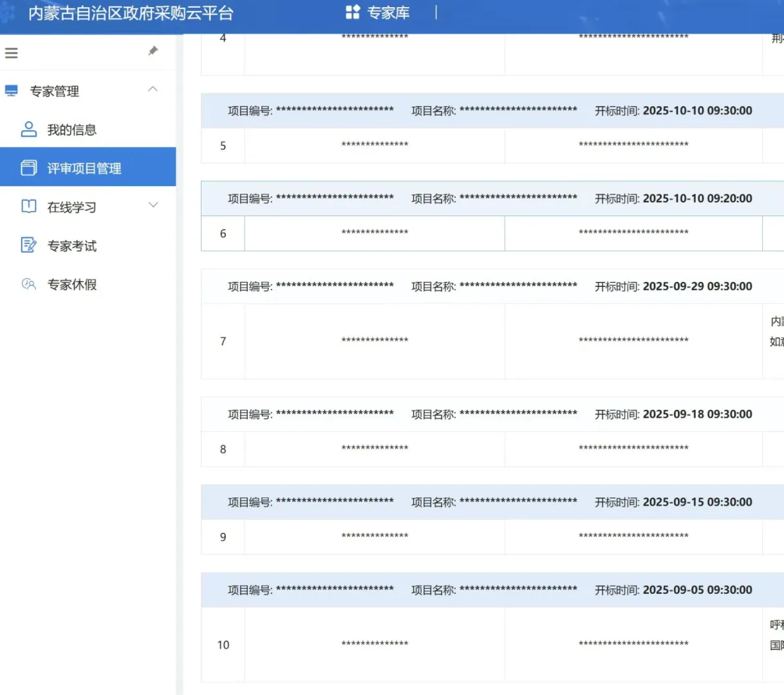
Task: Click the window icon beside 评审项目管理
Action: point(29,168)
